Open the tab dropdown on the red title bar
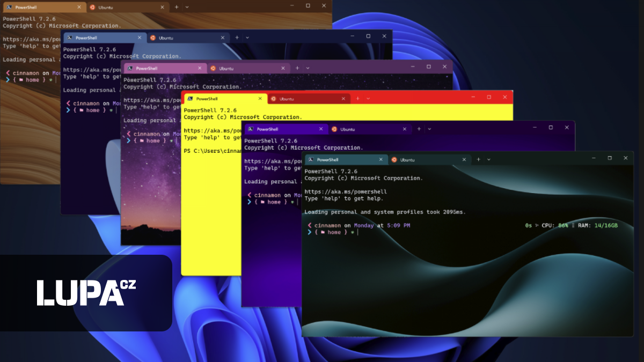 [x=368, y=98]
